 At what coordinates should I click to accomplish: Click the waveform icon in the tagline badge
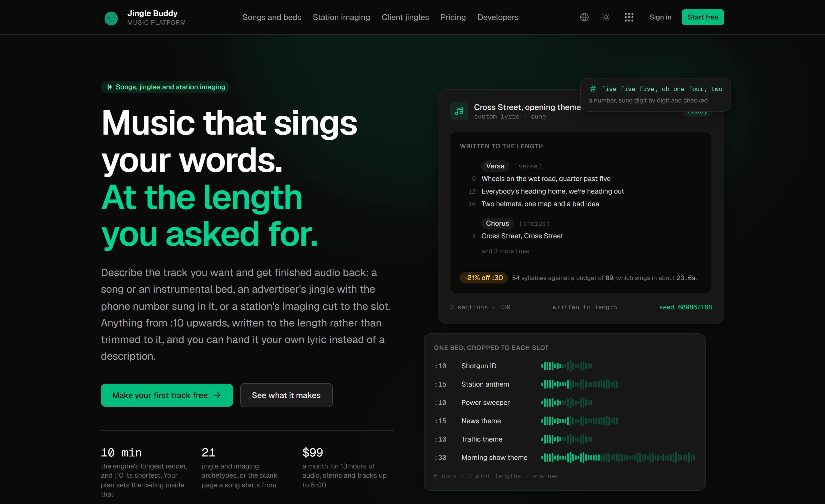pyautogui.click(x=109, y=87)
